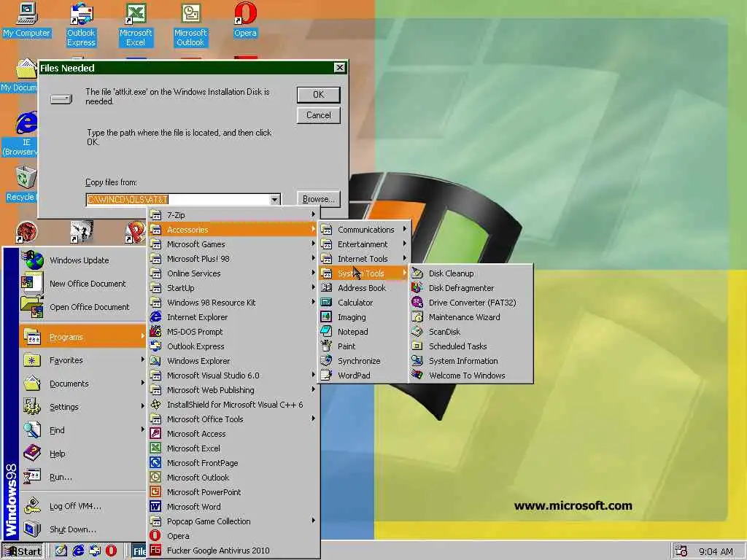Expand Communications submenu

365,230
